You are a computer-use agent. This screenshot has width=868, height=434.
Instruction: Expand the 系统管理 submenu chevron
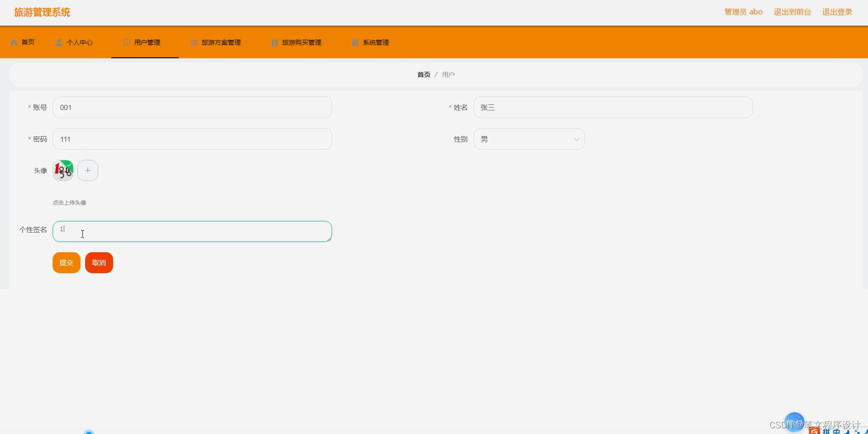395,42
